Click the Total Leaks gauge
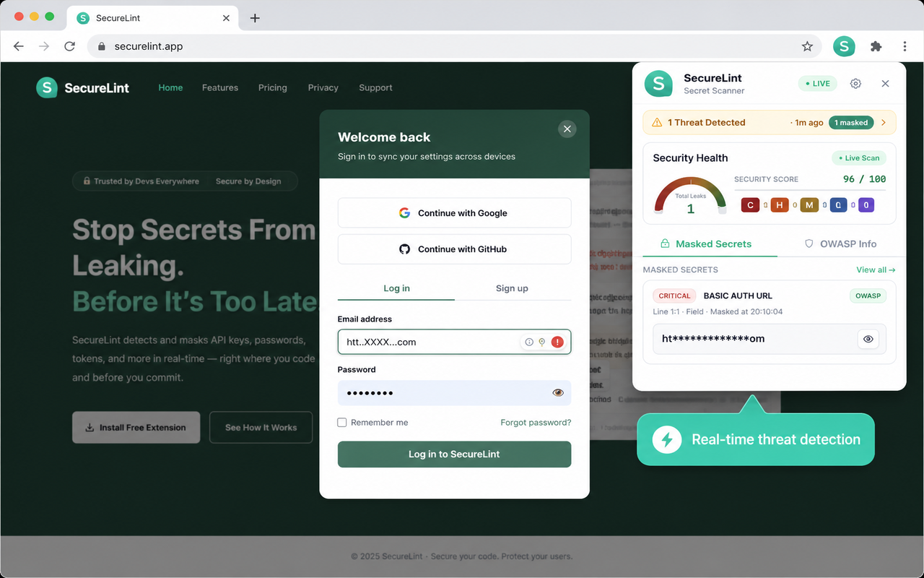 coord(691,195)
